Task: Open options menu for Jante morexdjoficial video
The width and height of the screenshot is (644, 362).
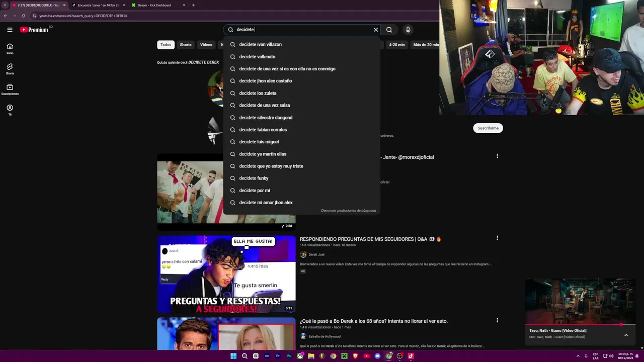Action: (x=497, y=156)
